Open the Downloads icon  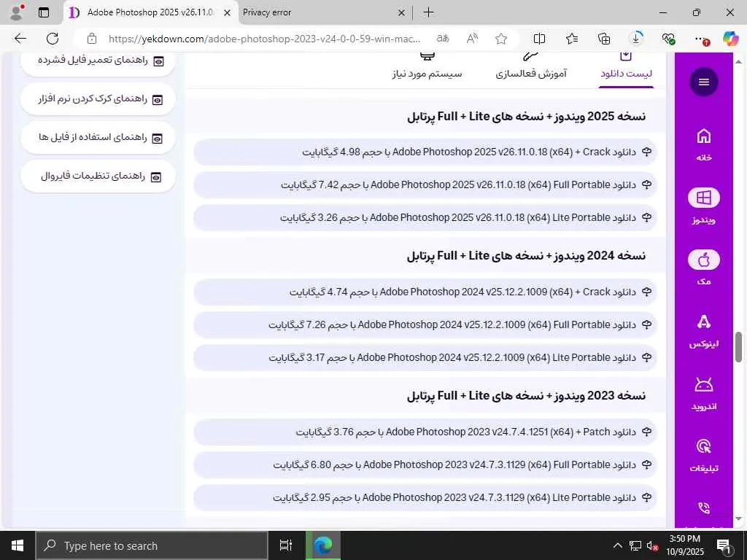636,38
